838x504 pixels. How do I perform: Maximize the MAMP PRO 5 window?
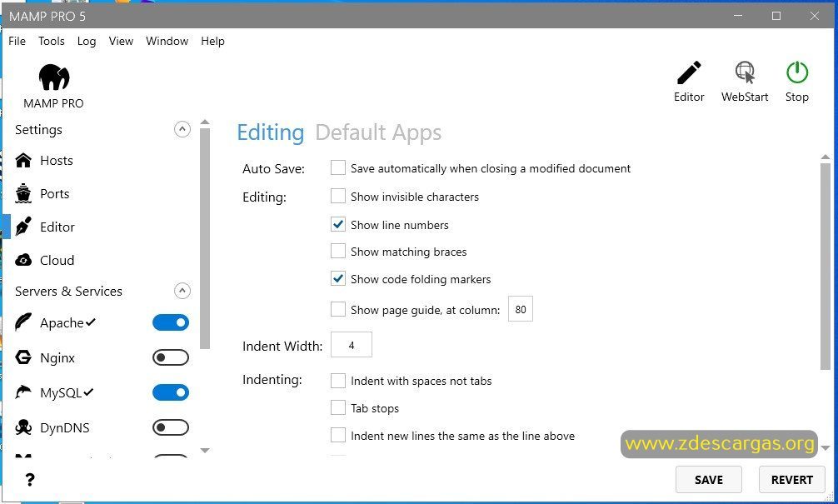pos(776,16)
